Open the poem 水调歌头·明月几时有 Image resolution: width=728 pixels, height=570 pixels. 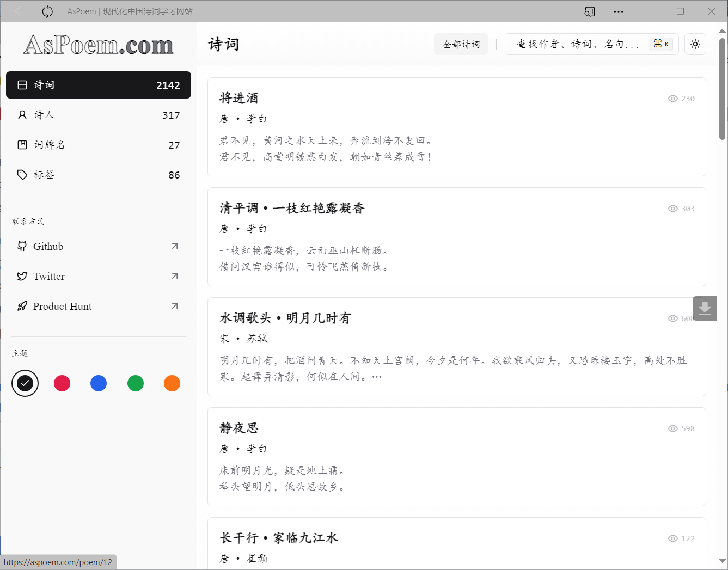[285, 318]
